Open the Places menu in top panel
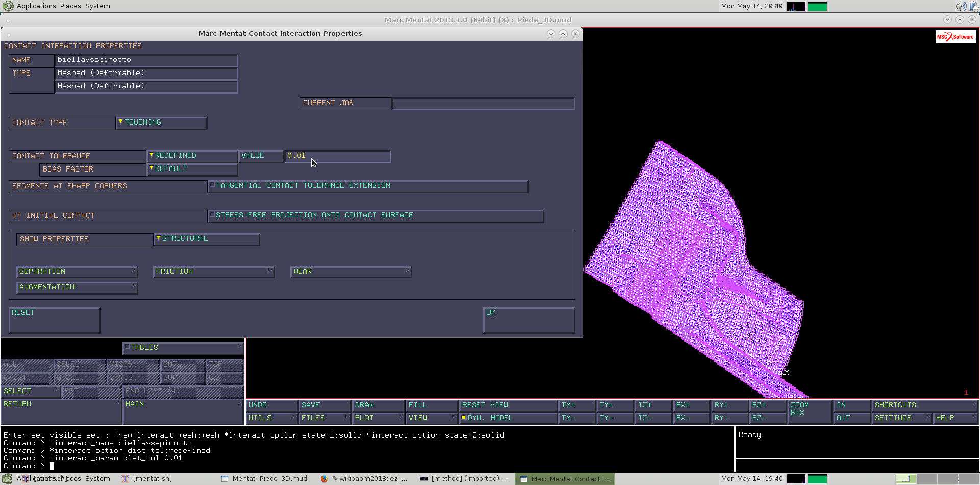 coord(70,6)
